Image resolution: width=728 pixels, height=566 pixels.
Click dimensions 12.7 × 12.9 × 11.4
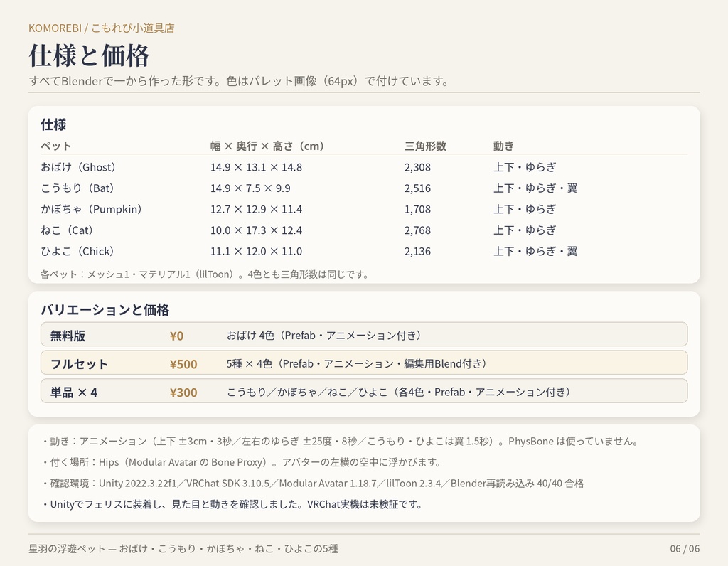pyautogui.click(x=256, y=209)
